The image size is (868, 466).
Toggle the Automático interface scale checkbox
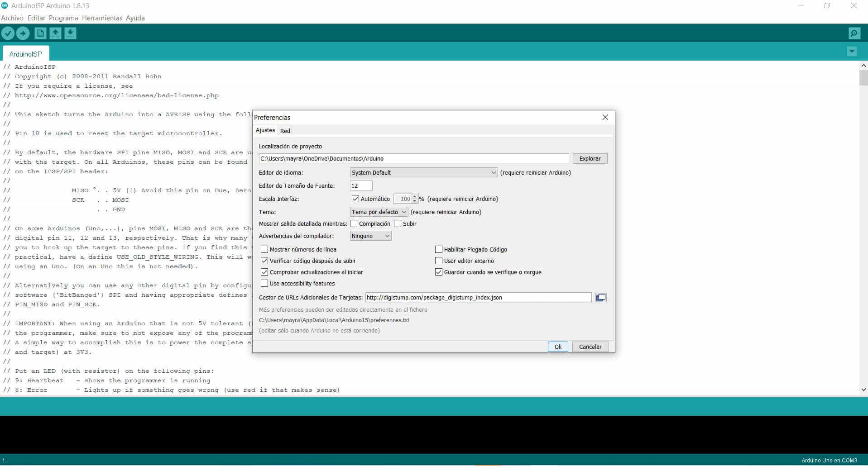(355, 199)
